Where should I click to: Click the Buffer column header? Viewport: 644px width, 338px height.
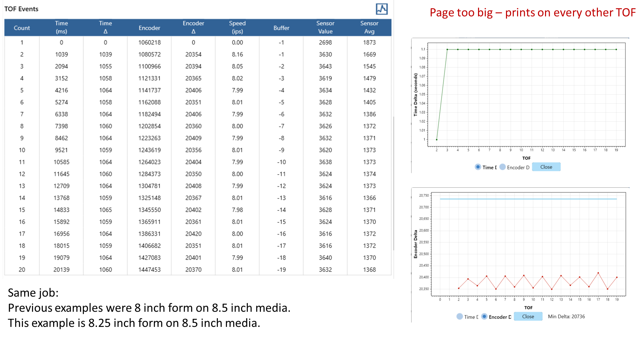pyautogui.click(x=281, y=28)
